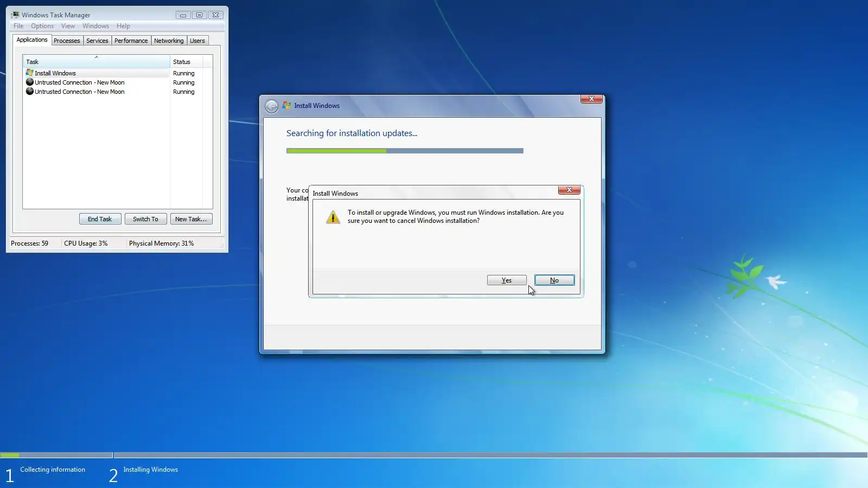Click the Switch To button
The height and width of the screenshot is (488, 868).
[x=145, y=219]
